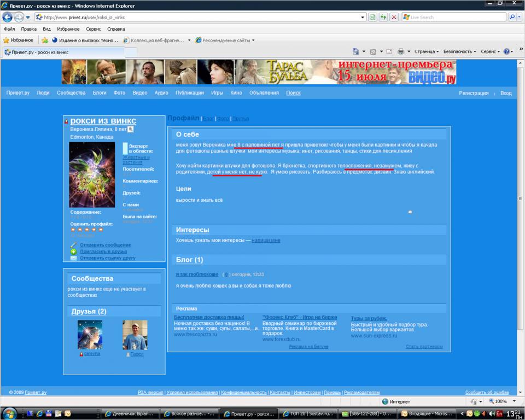
Task: Click the red Stop loading icon
Action: point(394,17)
